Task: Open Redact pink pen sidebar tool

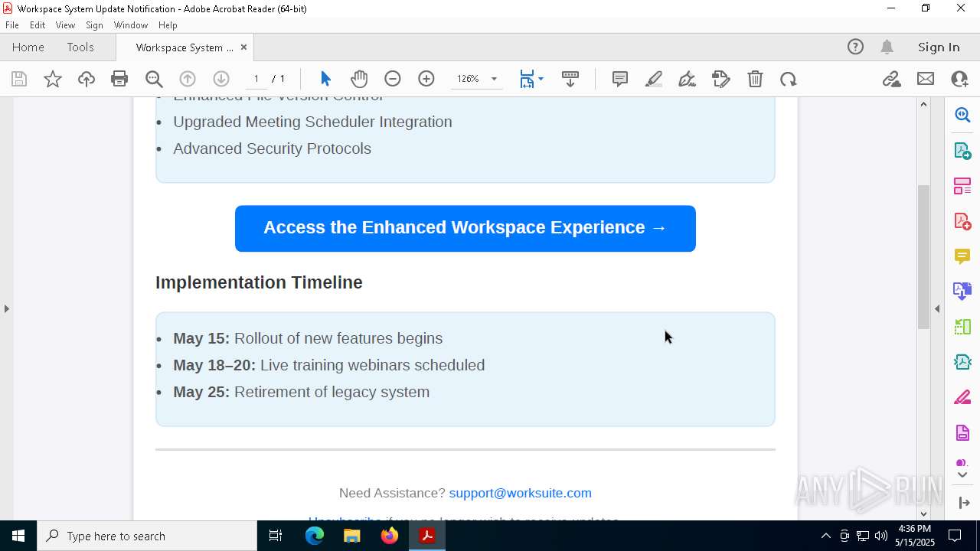Action: (x=962, y=398)
